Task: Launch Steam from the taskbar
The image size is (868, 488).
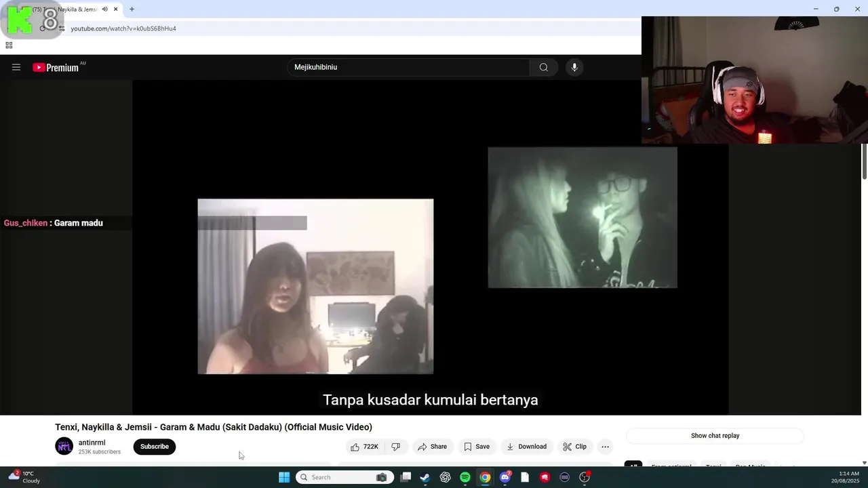Action: pos(425,477)
